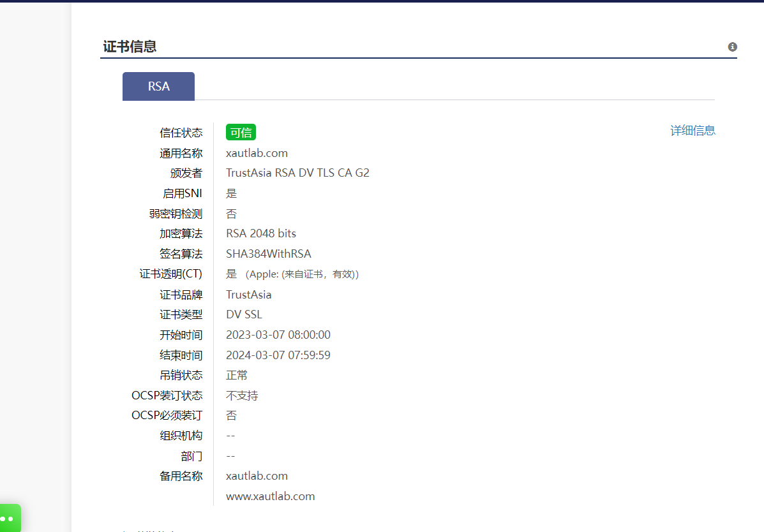Viewport: 764px width, 532px height.
Task: Select the RSA certificate tab
Action: pyautogui.click(x=158, y=86)
